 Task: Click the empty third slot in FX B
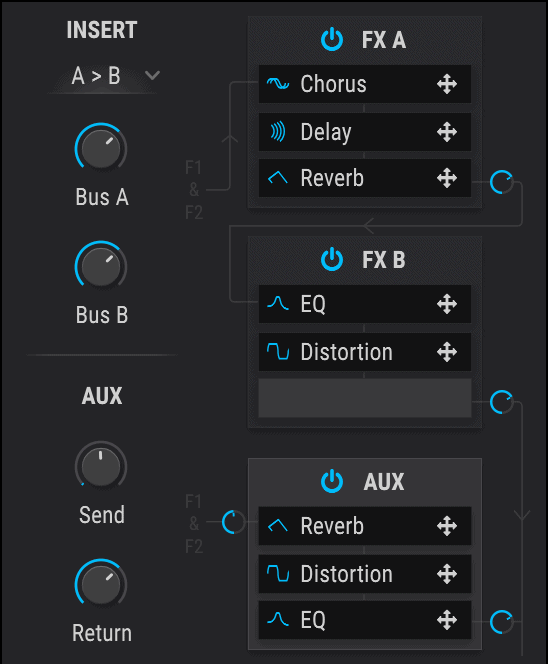click(365, 398)
